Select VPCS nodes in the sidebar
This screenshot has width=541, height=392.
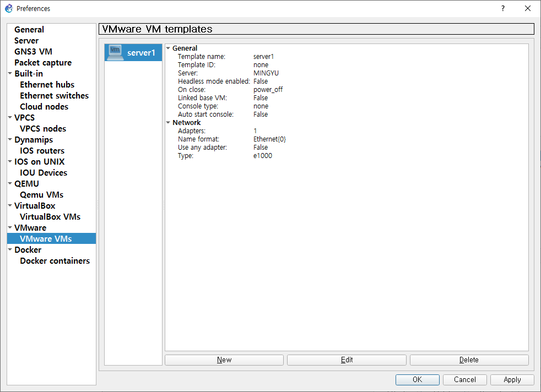[x=43, y=129]
